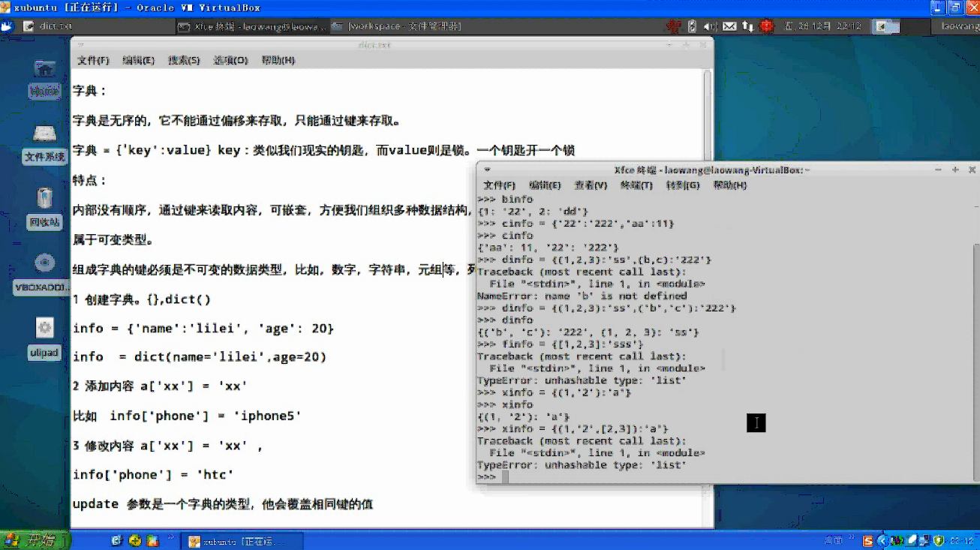Click the Sogou input icon in bottom taskbar
980x550 pixels.
click(867, 539)
